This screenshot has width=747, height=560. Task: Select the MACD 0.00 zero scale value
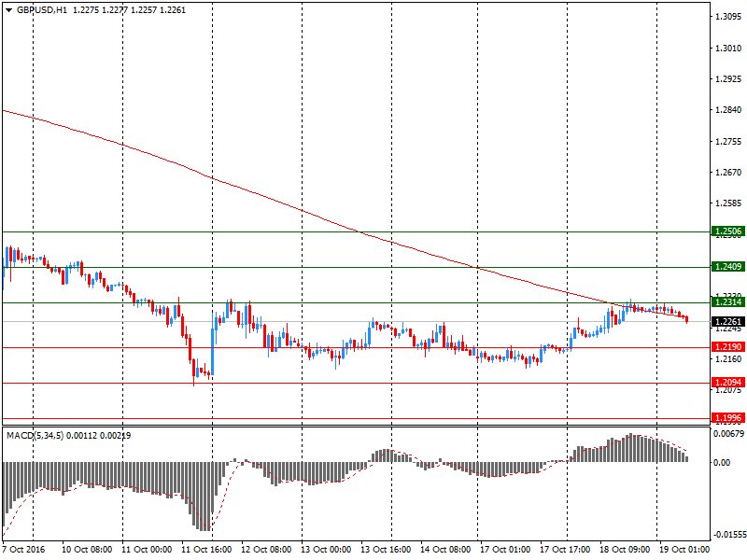click(722, 462)
